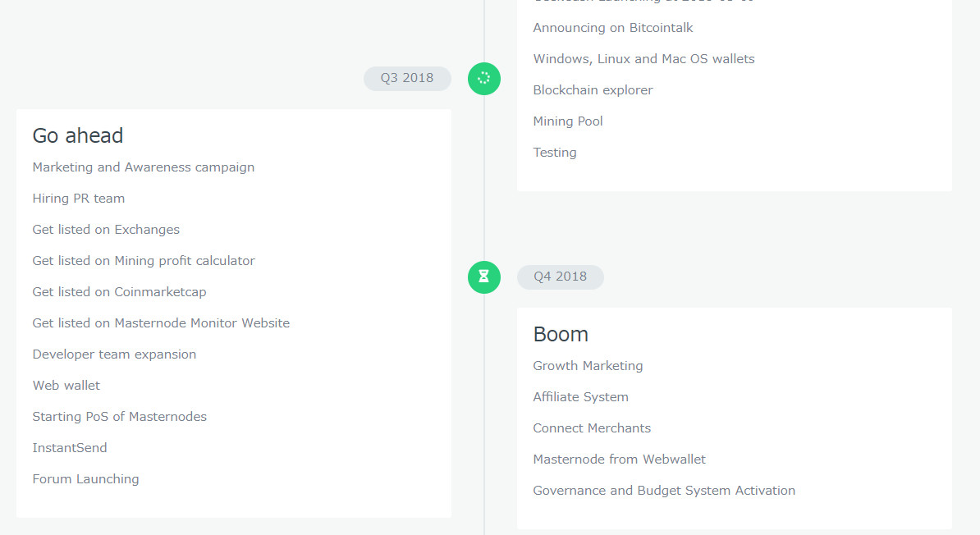Click Web wallet roadmap item

point(66,386)
